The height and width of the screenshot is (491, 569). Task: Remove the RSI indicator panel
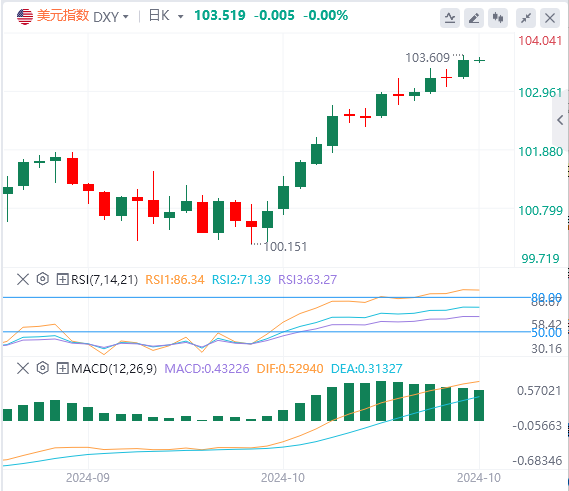pos(23,279)
